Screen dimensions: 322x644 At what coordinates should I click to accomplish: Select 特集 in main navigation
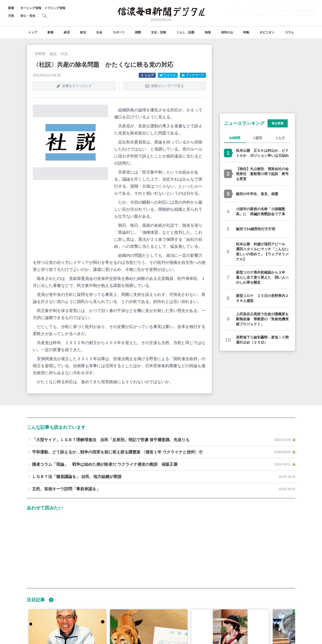[x=246, y=32]
